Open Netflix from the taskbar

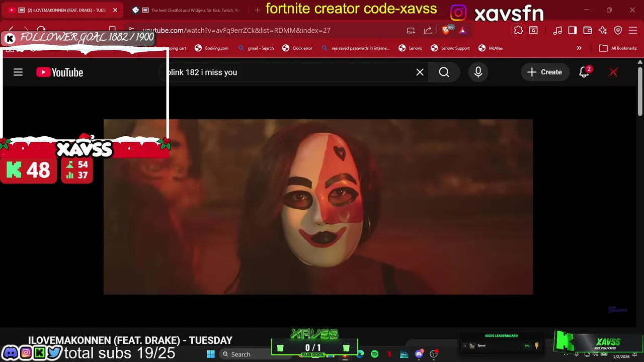pyautogui.click(x=389, y=354)
